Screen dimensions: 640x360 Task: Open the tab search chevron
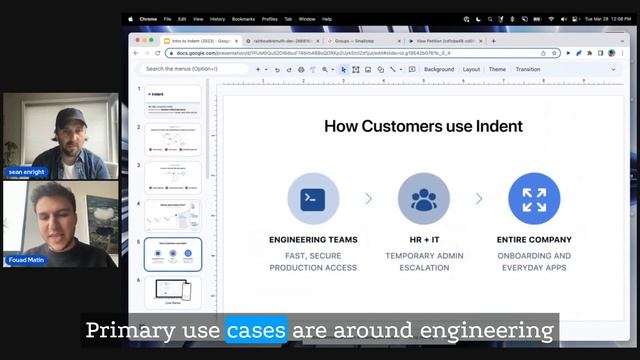622,41
